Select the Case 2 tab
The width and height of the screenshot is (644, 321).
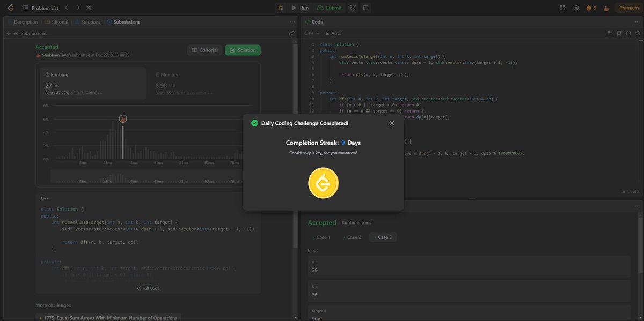click(352, 237)
